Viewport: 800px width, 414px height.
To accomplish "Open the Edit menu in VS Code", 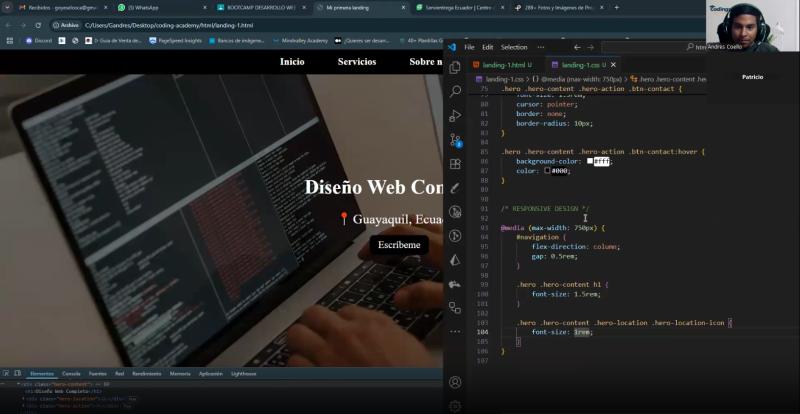I will pyautogui.click(x=487, y=47).
